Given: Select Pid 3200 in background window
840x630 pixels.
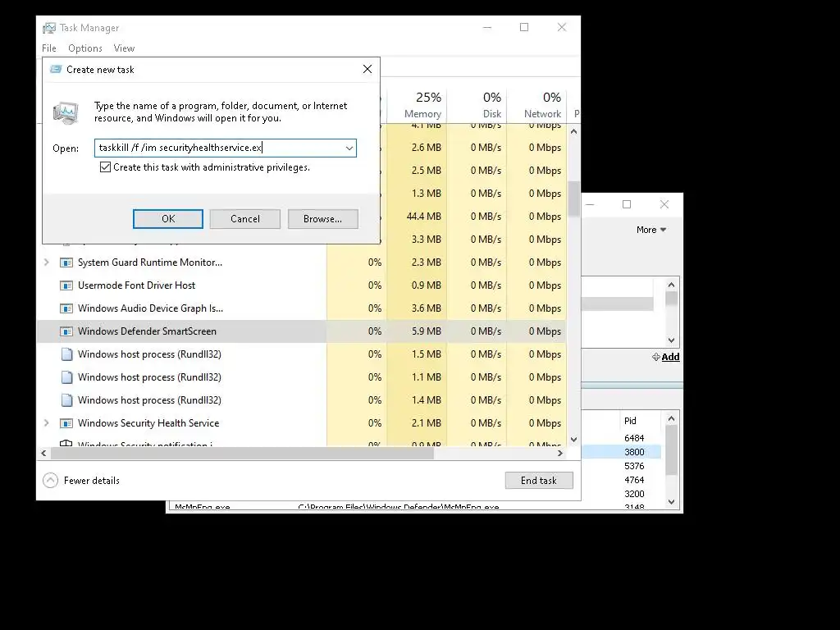Looking at the screenshot, I should 634,494.
